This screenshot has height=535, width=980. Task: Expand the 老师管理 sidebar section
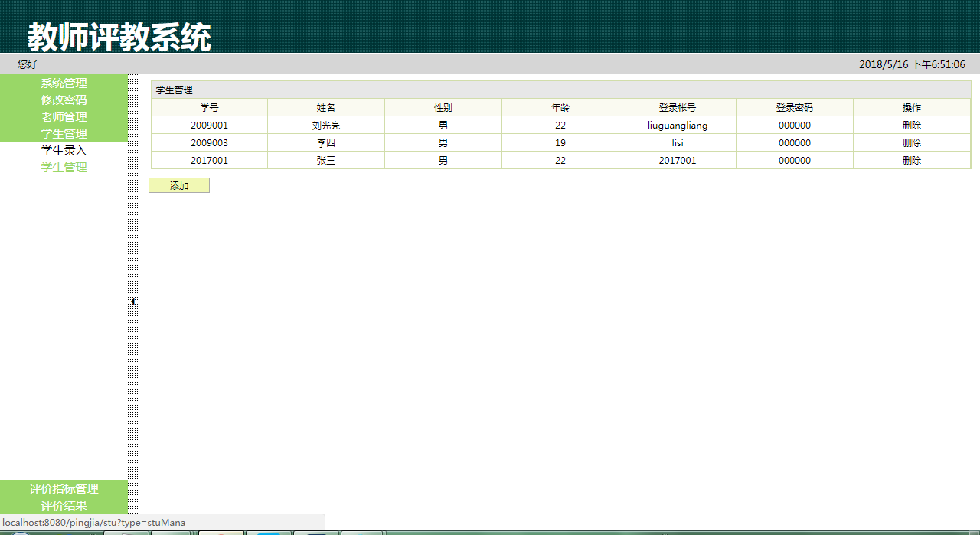tap(64, 117)
